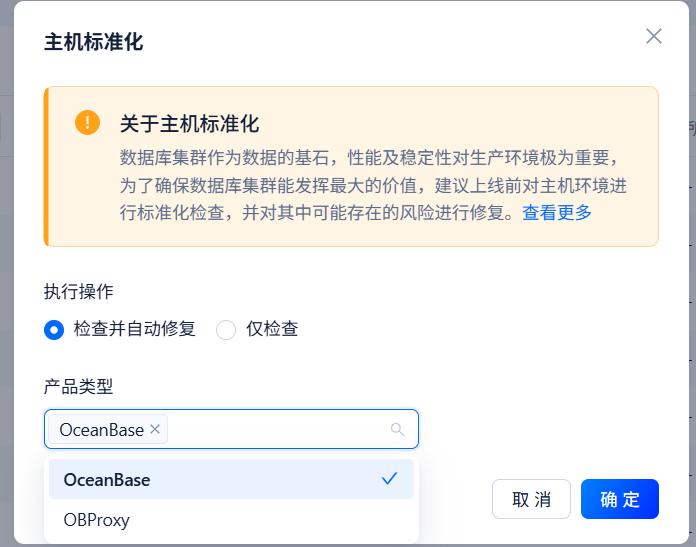Deselect OceanBase option in the dropdown list

tap(107, 480)
